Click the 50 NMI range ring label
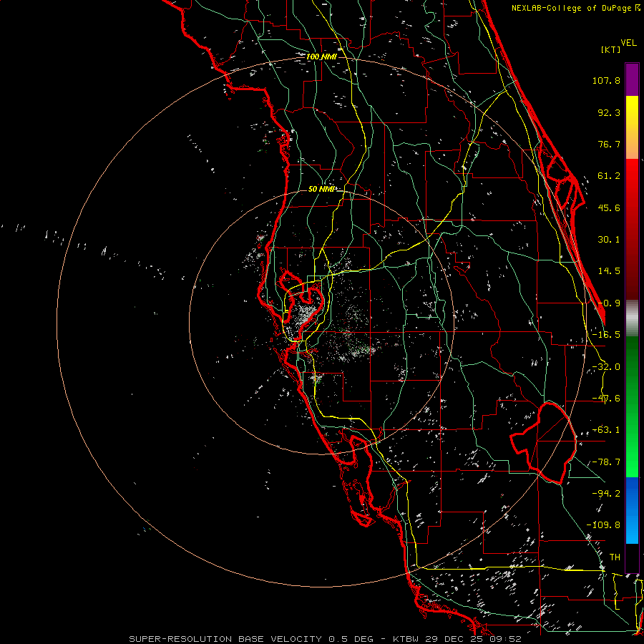 (x=321, y=189)
